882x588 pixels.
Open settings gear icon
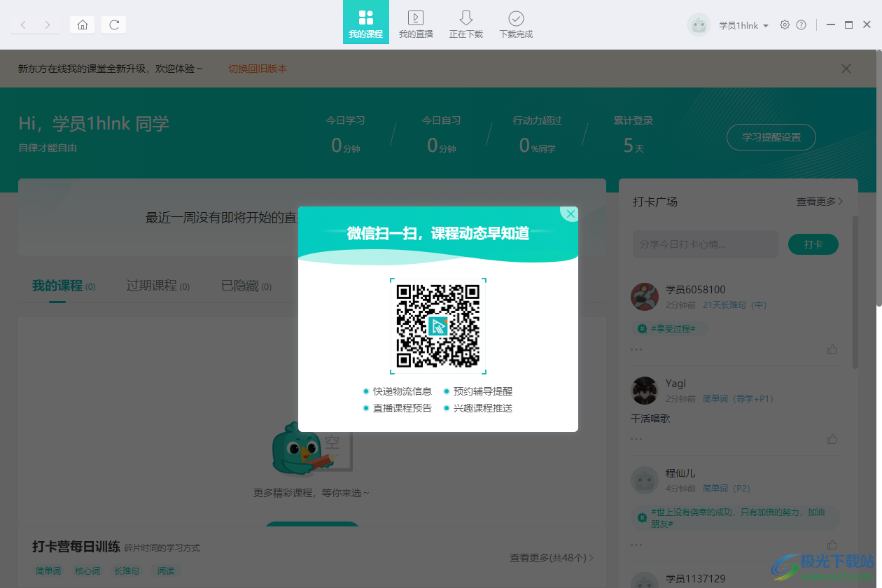785,25
